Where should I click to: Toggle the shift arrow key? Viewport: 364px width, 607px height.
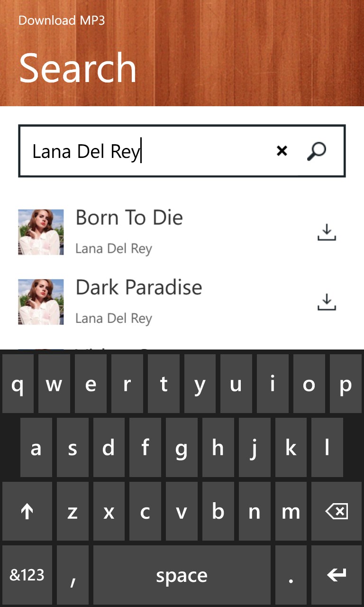tap(27, 512)
